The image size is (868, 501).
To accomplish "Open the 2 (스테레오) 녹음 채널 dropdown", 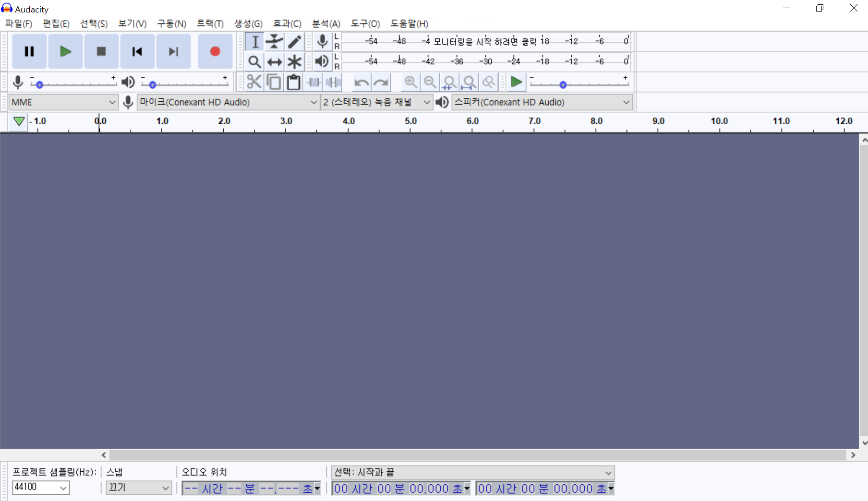I will pyautogui.click(x=376, y=102).
